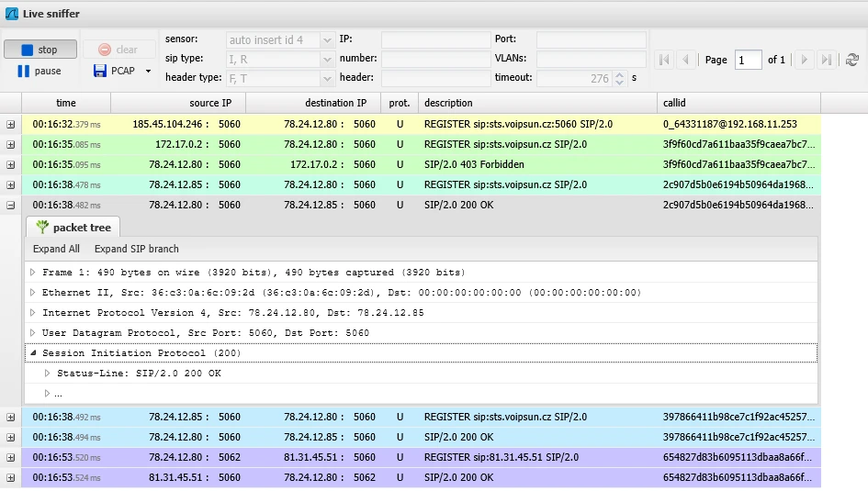868x491 pixels.
Task: Expand the 00:16:38.478 REGISTER row
Action: [10, 184]
